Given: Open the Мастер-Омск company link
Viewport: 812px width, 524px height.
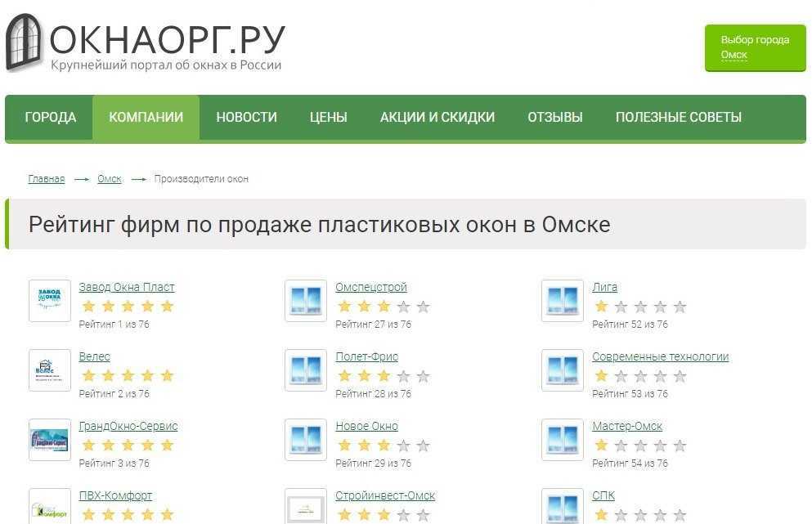Looking at the screenshot, I should (x=628, y=426).
